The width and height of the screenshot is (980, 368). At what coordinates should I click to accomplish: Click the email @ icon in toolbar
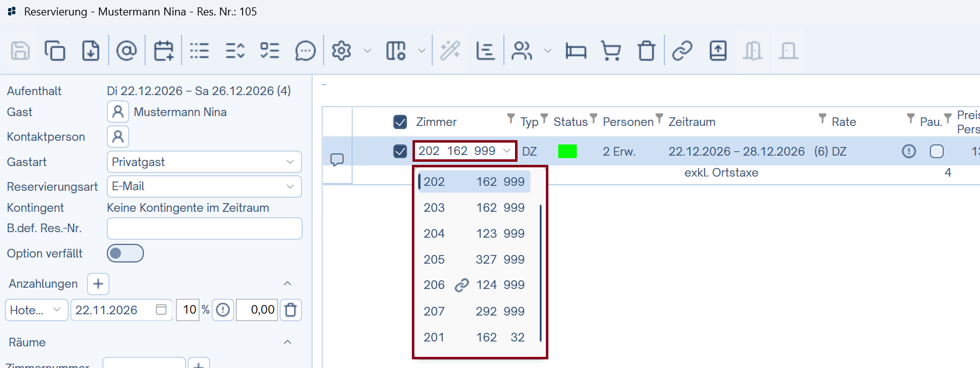127,51
